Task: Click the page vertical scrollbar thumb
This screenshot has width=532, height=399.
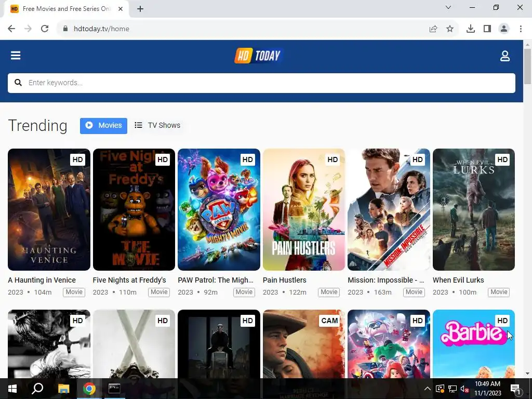Action: [527, 66]
